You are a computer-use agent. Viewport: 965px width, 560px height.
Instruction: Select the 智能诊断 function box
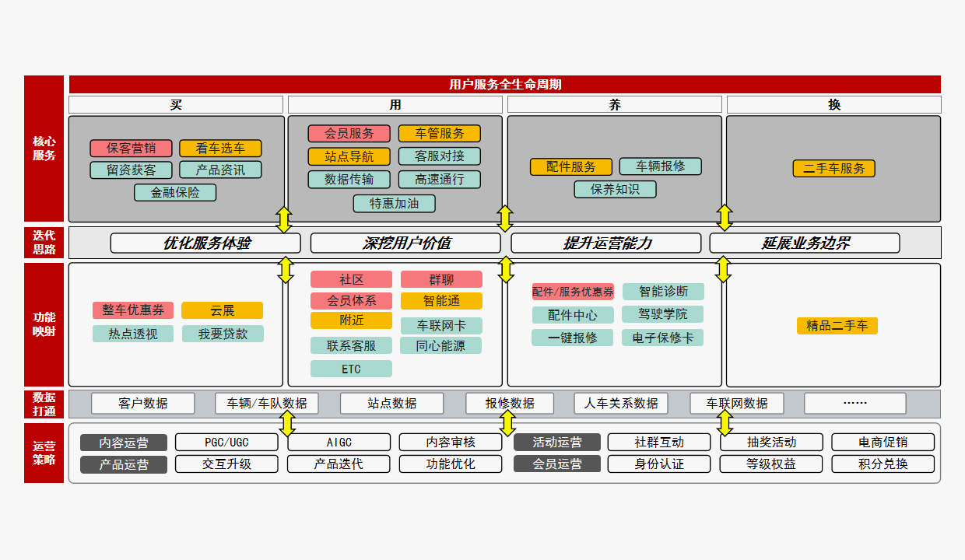tap(663, 292)
